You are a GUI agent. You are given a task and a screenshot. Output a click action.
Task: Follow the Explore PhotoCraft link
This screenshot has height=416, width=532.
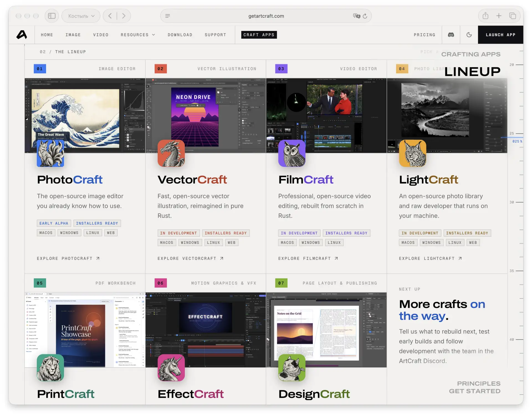click(x=68, y=258)
